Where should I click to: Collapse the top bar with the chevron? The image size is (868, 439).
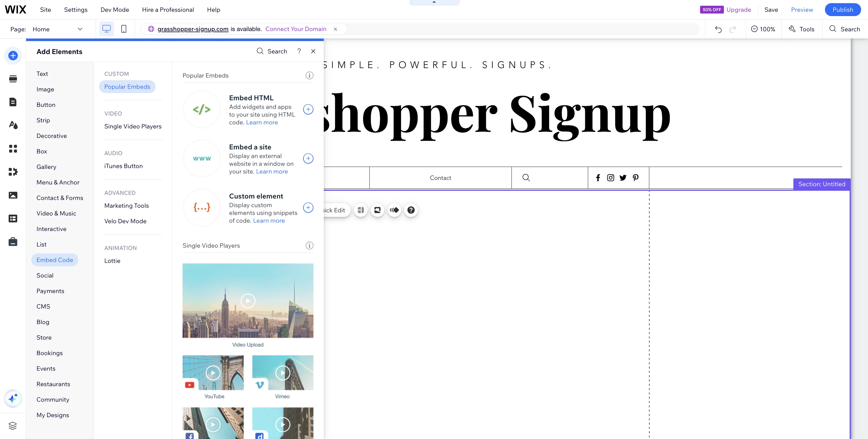pos(433,2)
